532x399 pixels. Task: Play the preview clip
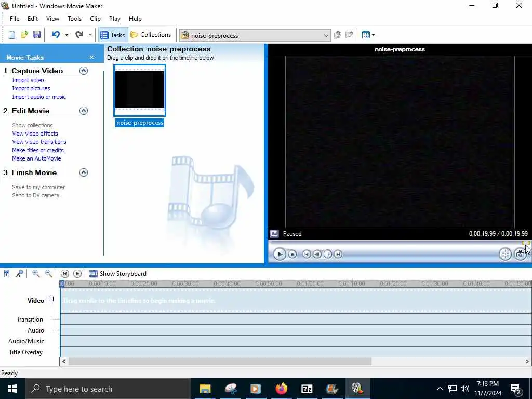[280, 254]
